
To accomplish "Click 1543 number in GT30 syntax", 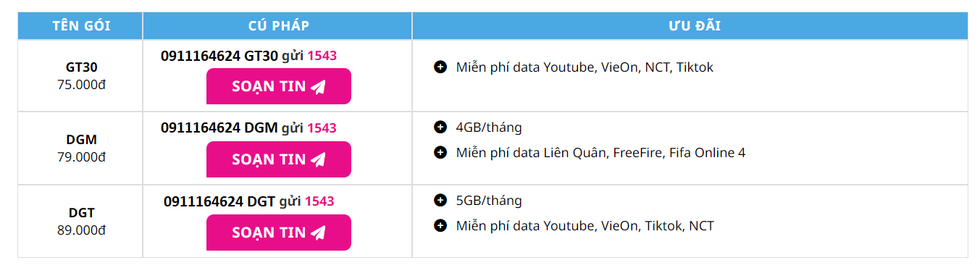I will tap(322, 55).
